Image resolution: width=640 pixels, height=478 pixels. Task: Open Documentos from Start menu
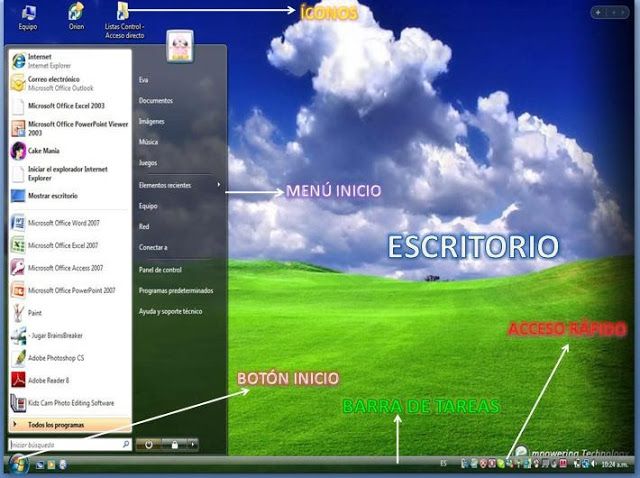click(x=156, y=101)
